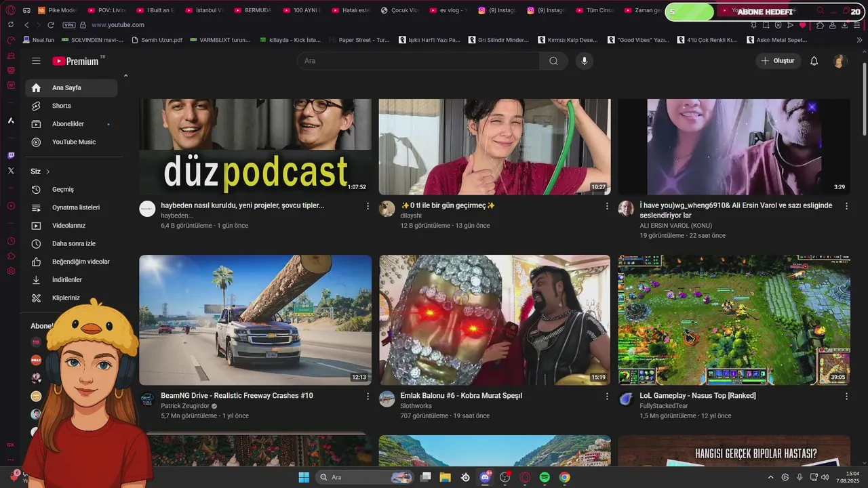Screen dimensions: 868x488
Task: Open düz podcast video thumbnail
Action: (x=255, y=147)
